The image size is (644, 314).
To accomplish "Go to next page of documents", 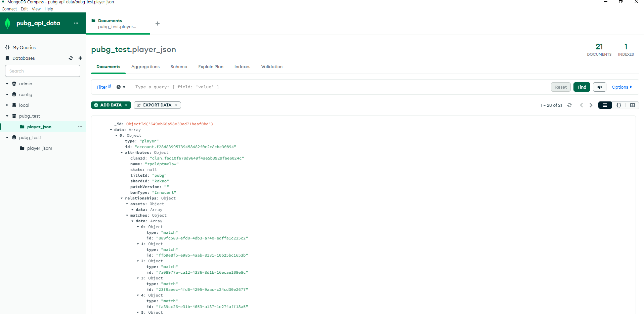I will click(591, 105).
